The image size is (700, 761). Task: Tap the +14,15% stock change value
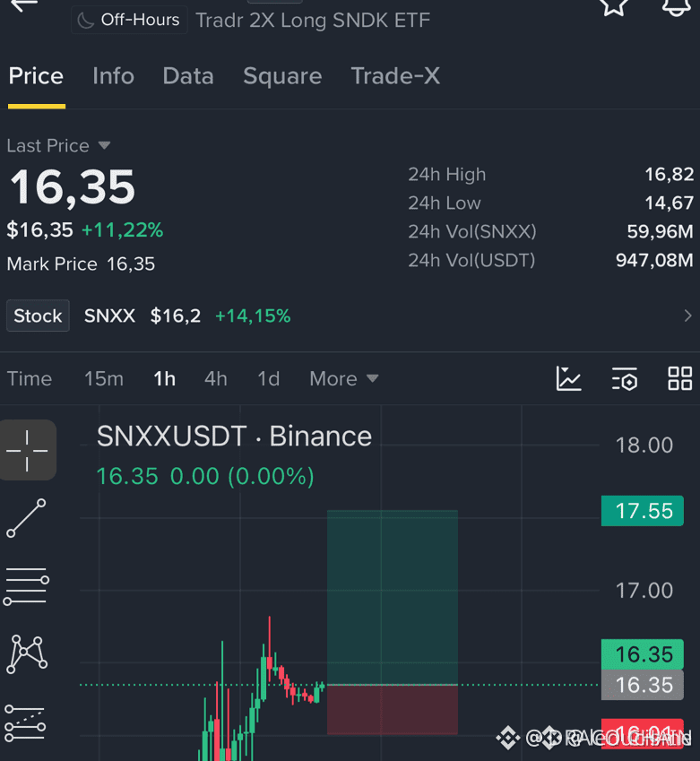tap(253, 316)
